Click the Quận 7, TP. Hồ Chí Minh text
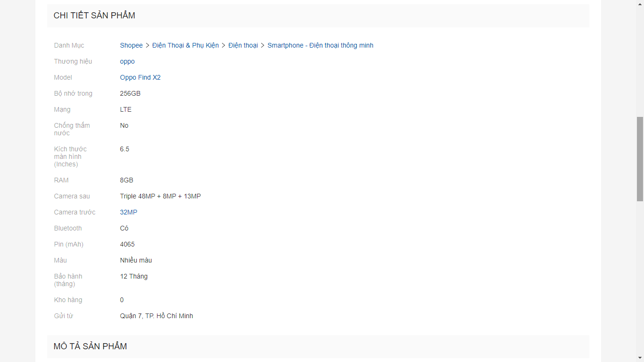The width and height of the screenshot is (644, 362). (x=157, y=316)
